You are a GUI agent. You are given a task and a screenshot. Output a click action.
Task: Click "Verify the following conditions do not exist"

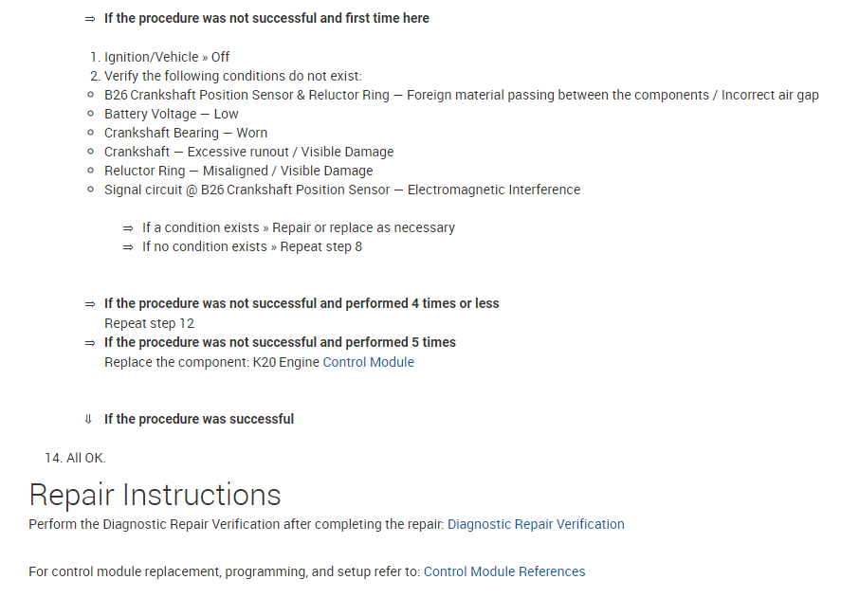pyautogui.click(x=232, y=76)
